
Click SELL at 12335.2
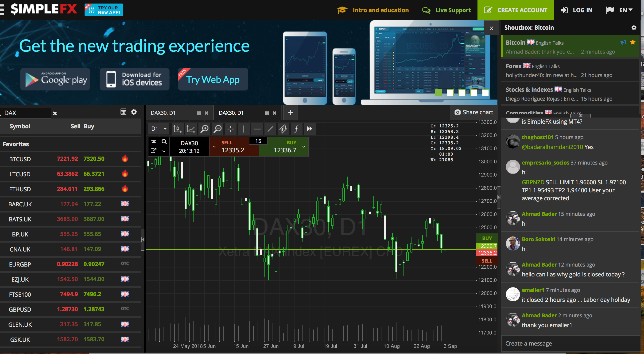[x=234, y=147]
